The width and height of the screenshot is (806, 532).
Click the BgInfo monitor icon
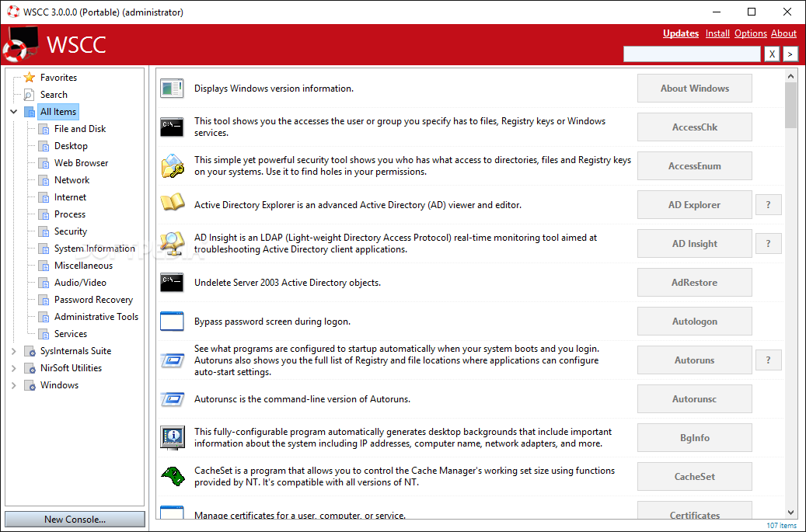click(x=173, y=437)
